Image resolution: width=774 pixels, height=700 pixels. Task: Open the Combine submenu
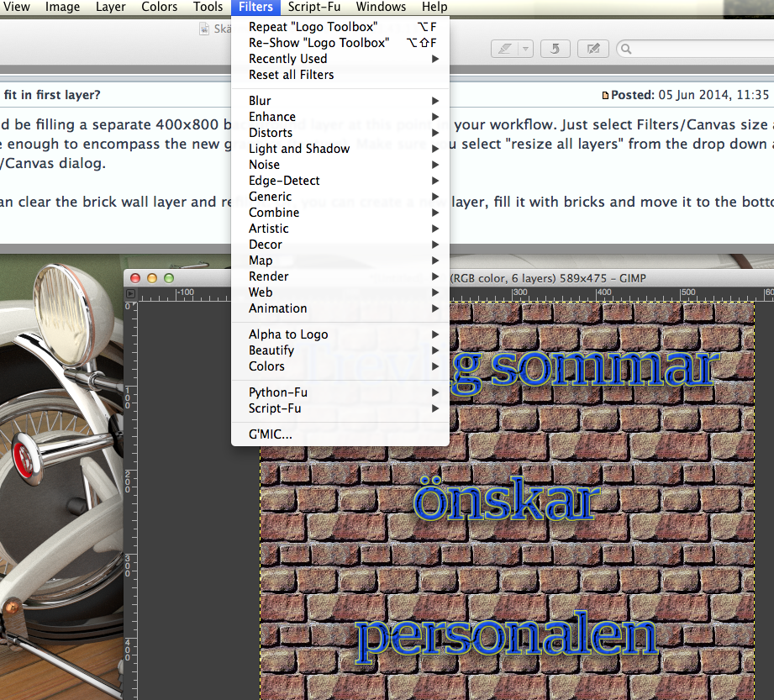340,213
